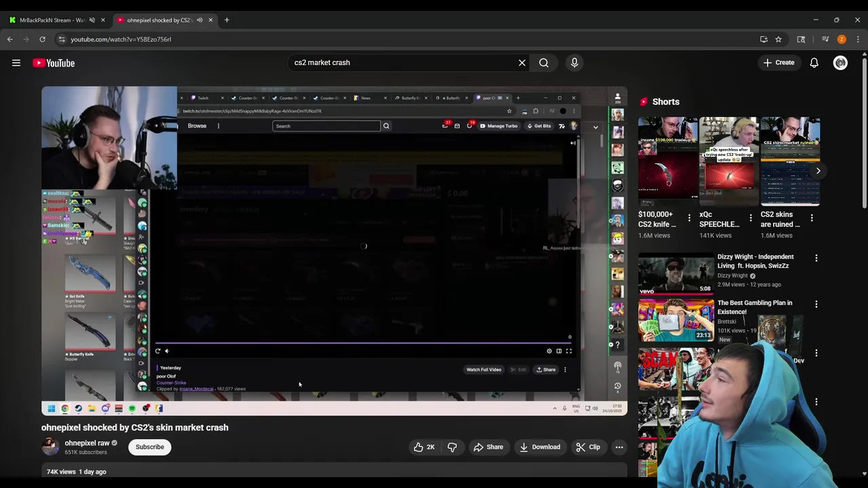Click 'Watch Full Video' in the clip page
This screenshot has width=868, height=488.
(x=484, y=370)
